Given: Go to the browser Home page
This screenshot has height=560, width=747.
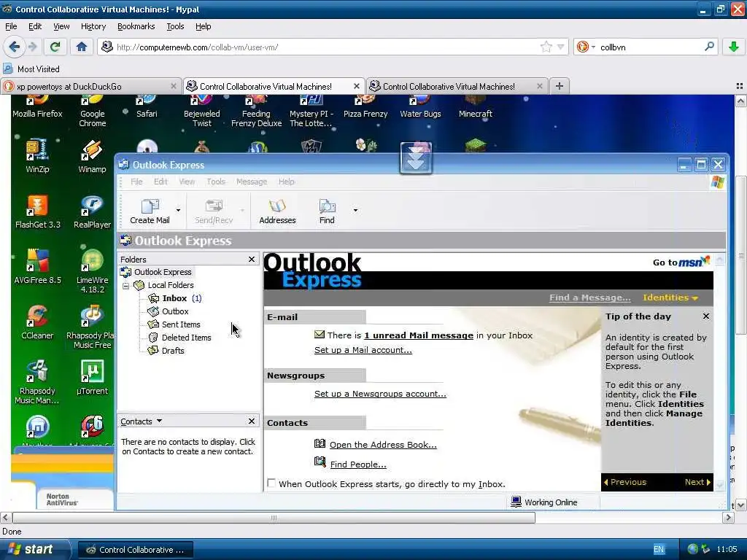Looking at the screenshot, I should 82,47.
